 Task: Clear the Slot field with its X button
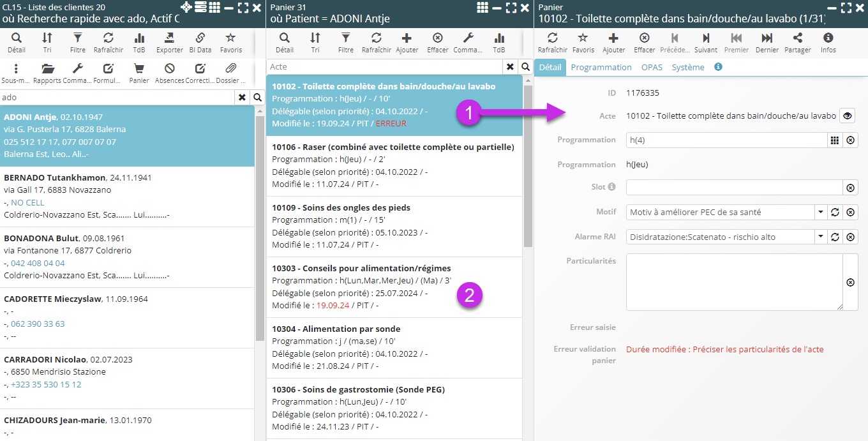850,188
